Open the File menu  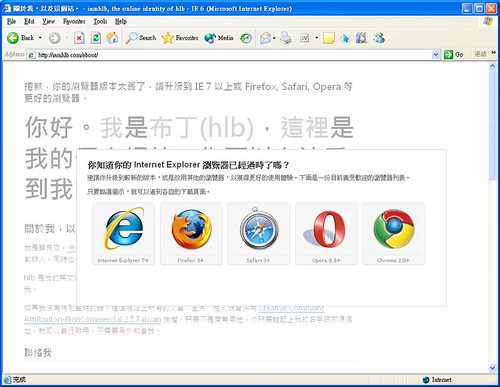(11, 22)
